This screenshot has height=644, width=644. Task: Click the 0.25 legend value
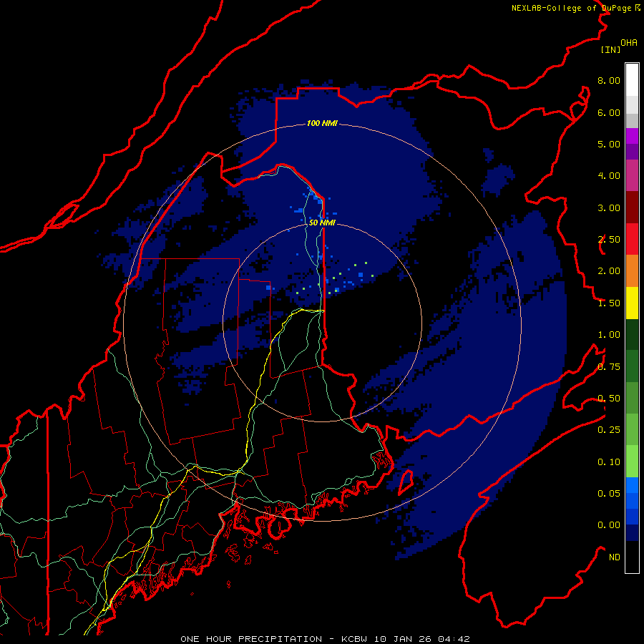(609, 430)
